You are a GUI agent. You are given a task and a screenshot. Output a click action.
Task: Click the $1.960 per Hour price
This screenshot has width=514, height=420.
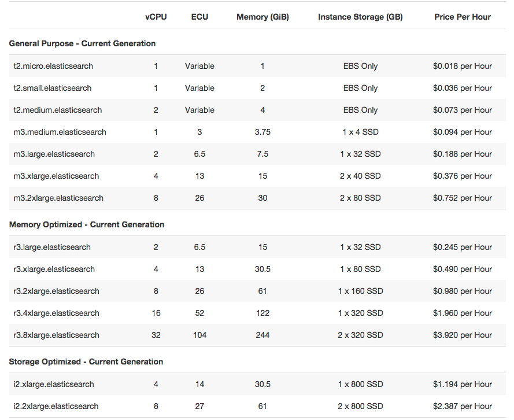tap(462, 313)
